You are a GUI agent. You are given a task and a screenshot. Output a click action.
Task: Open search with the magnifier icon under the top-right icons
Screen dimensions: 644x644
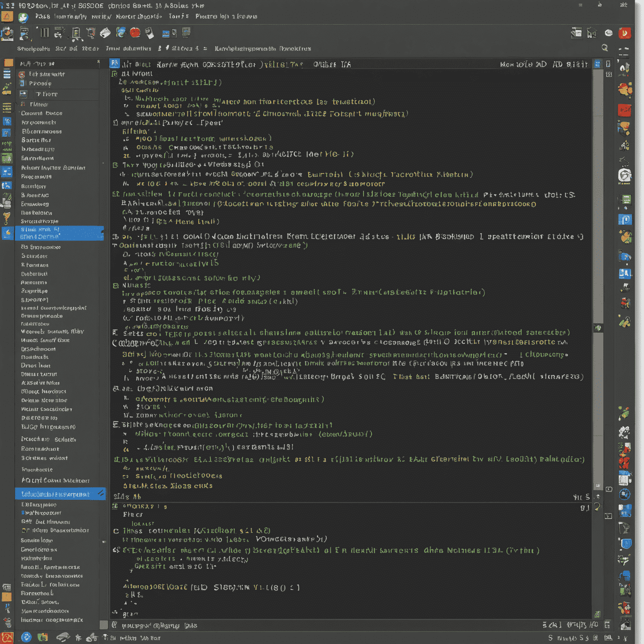tap(605, 48)
